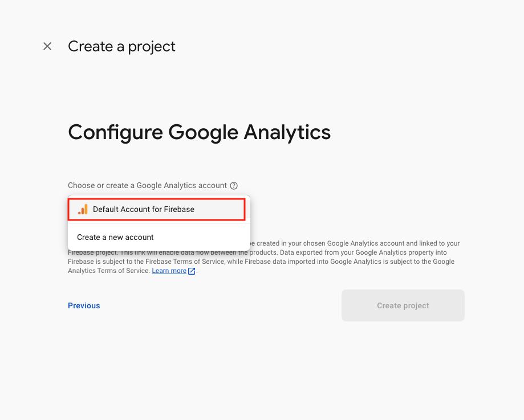Click the external-link icon after Learn more
Screen dimensions: 524x420
tap(192, 271)
